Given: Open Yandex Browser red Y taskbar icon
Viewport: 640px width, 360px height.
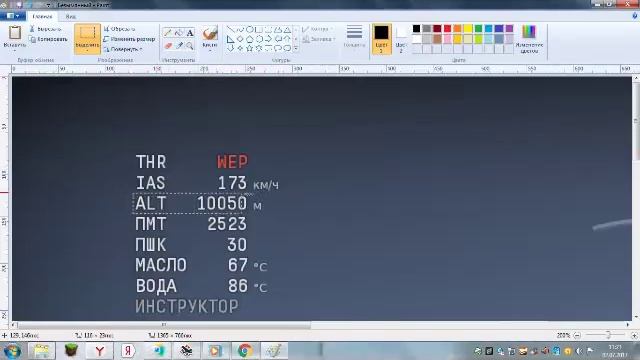Looking at the screenshot, I should tap(99, 351).
